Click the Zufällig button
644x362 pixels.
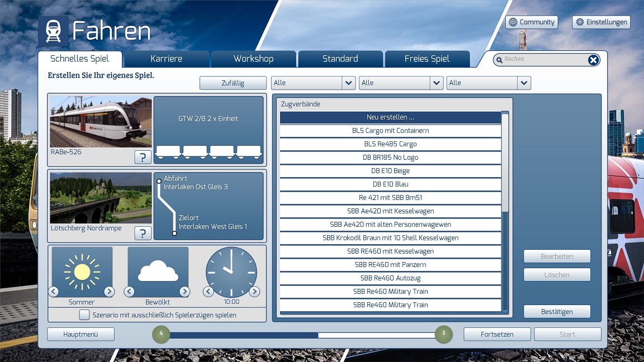(x=233, y=83)
